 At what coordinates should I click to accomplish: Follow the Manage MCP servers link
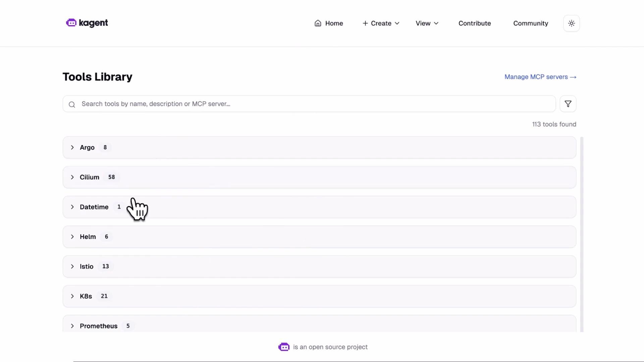(540, 77)
